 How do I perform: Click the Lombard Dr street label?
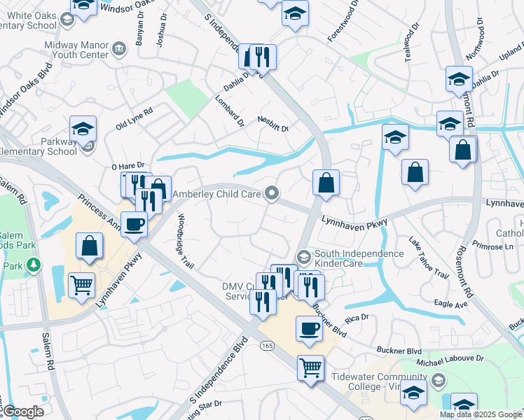click(x=230, y=111)
